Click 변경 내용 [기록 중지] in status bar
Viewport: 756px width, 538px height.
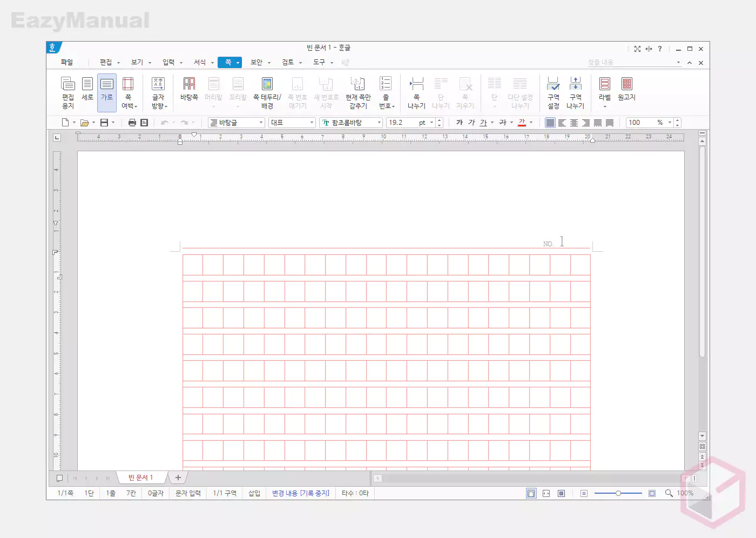pos(300,493)
